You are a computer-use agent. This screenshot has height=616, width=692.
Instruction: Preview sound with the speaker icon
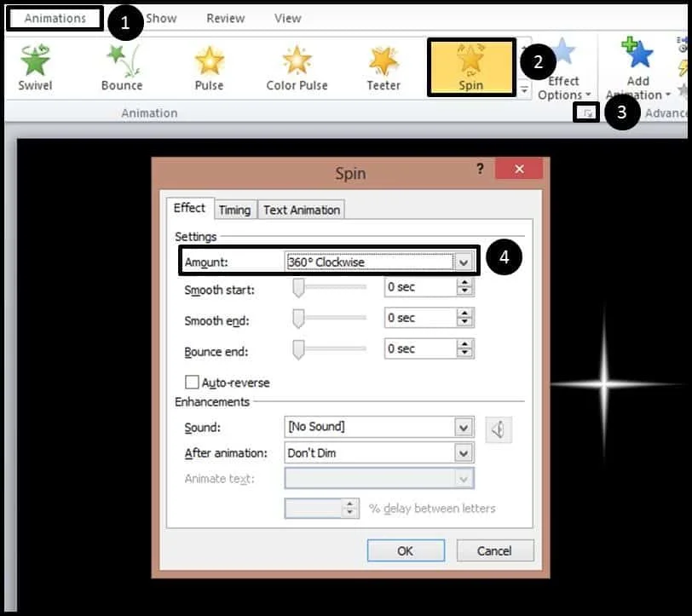point(499,429)
